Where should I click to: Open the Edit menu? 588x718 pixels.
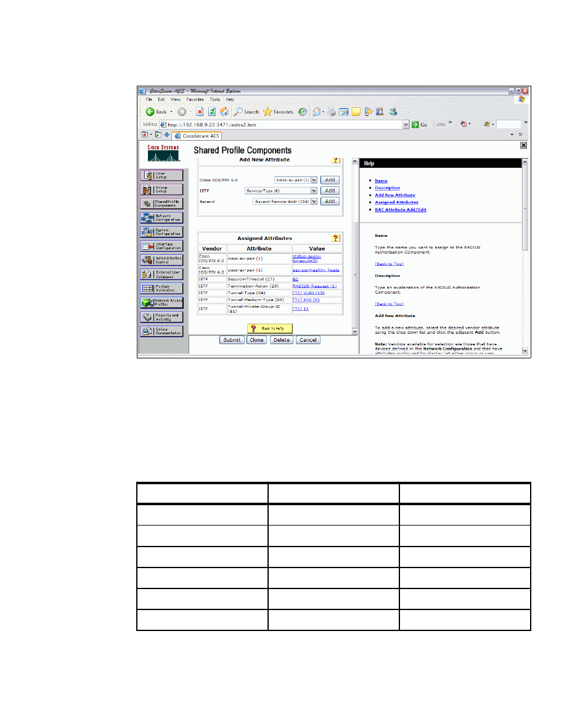click(161, 99)
